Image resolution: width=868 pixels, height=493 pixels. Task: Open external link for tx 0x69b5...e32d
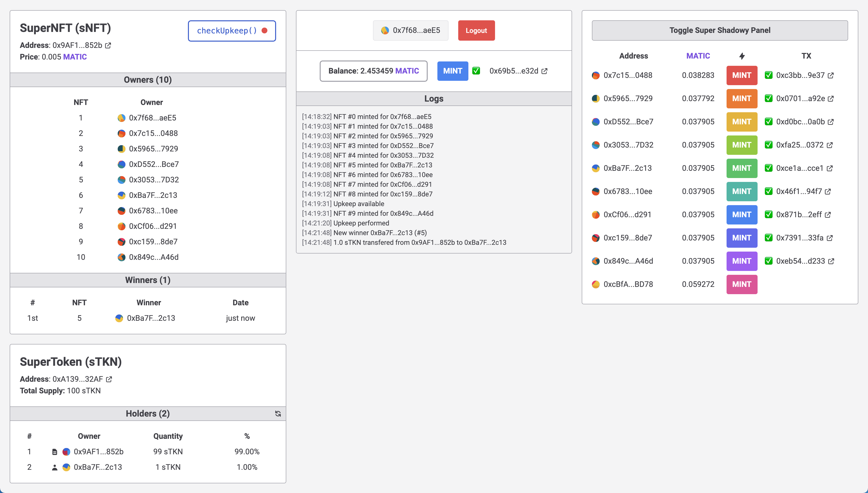[544, 71]
